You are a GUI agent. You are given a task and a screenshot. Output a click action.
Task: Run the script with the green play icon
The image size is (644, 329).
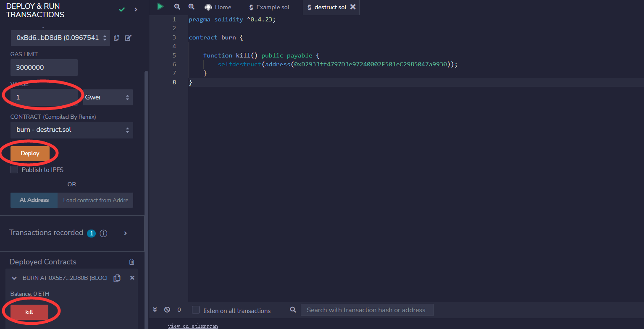point(160,7)
